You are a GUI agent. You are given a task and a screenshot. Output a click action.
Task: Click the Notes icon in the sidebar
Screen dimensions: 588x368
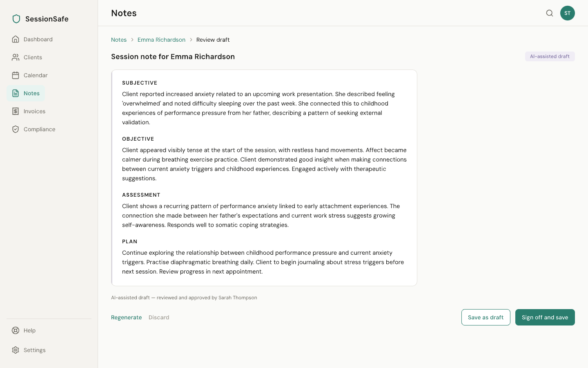[16, 93]
